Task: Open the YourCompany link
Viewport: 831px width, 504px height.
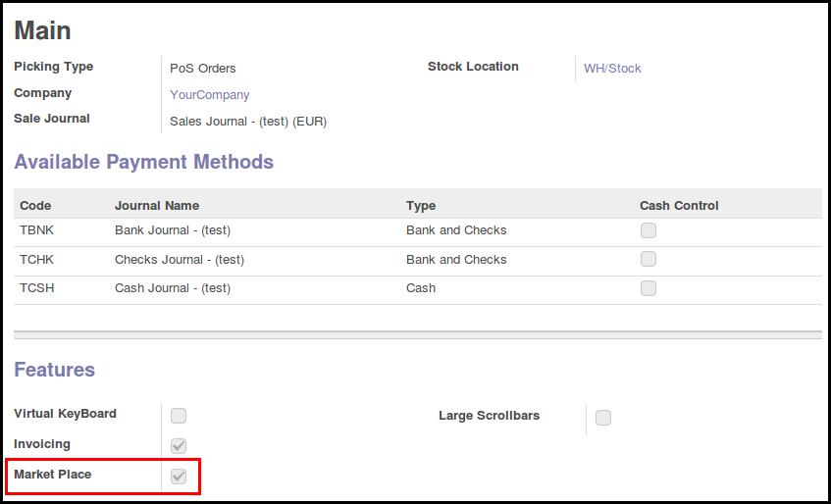Action: pos(209,95)
